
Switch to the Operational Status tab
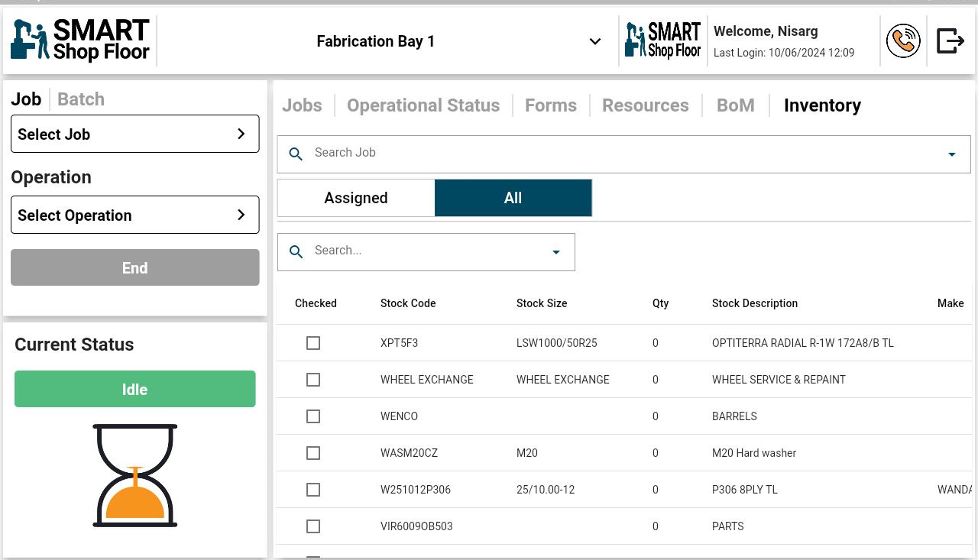click(423, 105)
